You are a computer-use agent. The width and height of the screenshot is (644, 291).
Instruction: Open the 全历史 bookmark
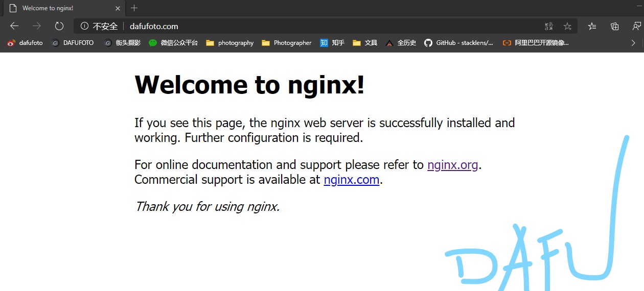[x=401, y=43]
